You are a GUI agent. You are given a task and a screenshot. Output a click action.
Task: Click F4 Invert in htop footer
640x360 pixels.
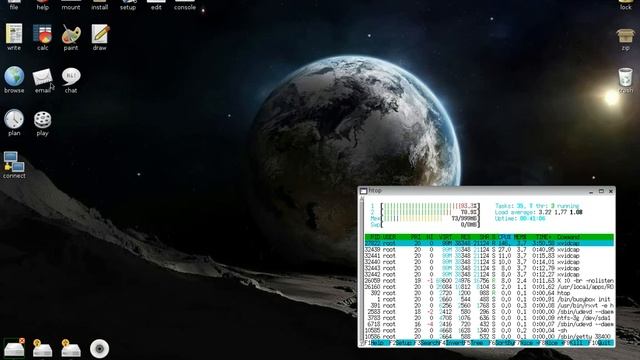(452, 343)
